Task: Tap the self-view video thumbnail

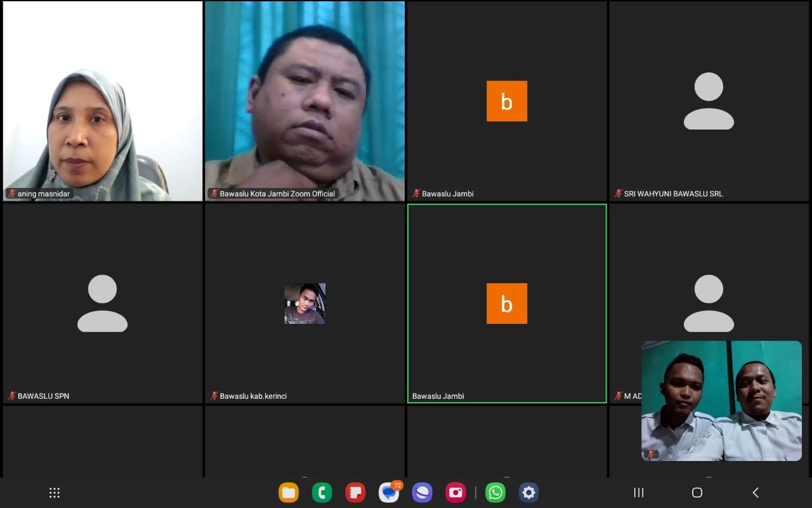Action: (x=721, y=400)
